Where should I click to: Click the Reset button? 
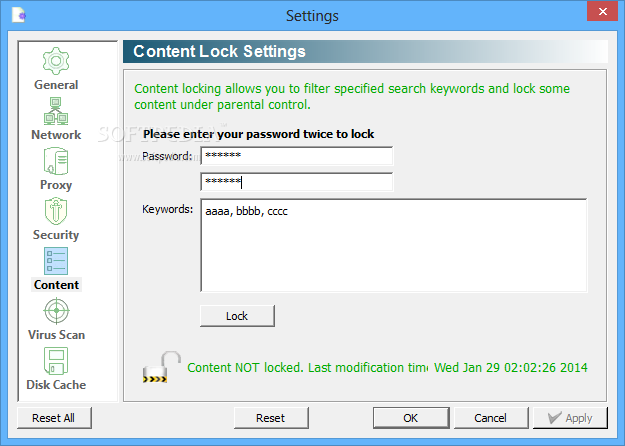coord(271,418)
